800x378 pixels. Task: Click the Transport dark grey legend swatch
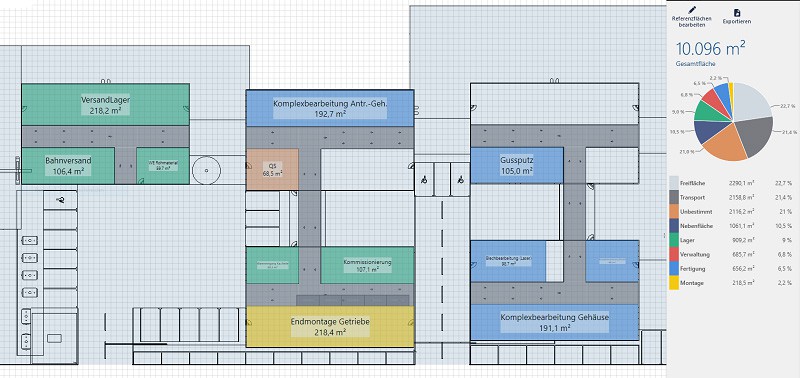tap(673, 197)
